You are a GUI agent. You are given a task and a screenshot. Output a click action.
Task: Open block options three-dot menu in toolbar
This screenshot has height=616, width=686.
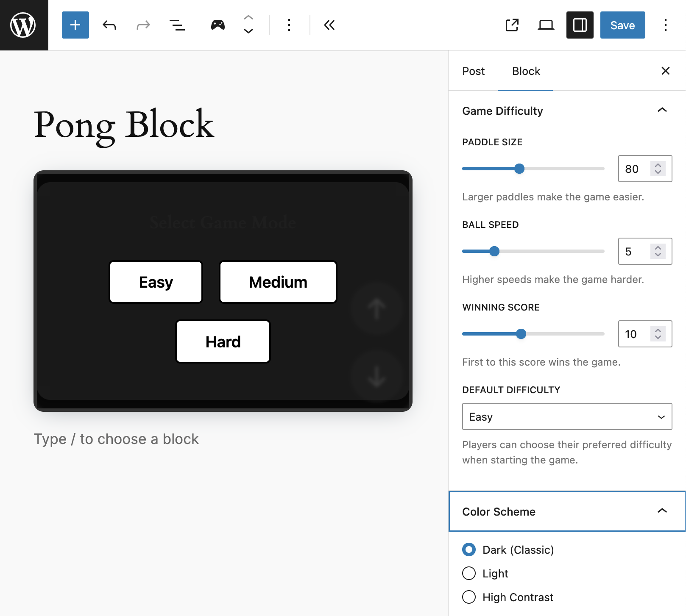point(289,25)
